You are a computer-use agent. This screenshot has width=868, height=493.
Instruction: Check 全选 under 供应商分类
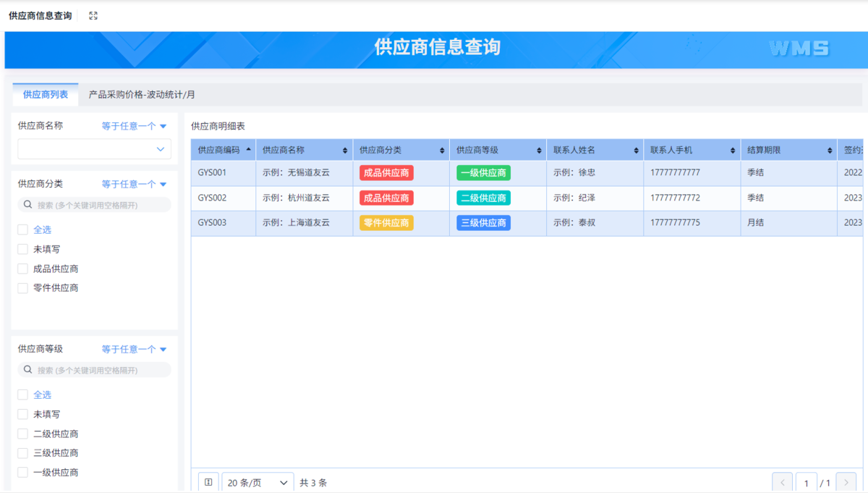22,230
